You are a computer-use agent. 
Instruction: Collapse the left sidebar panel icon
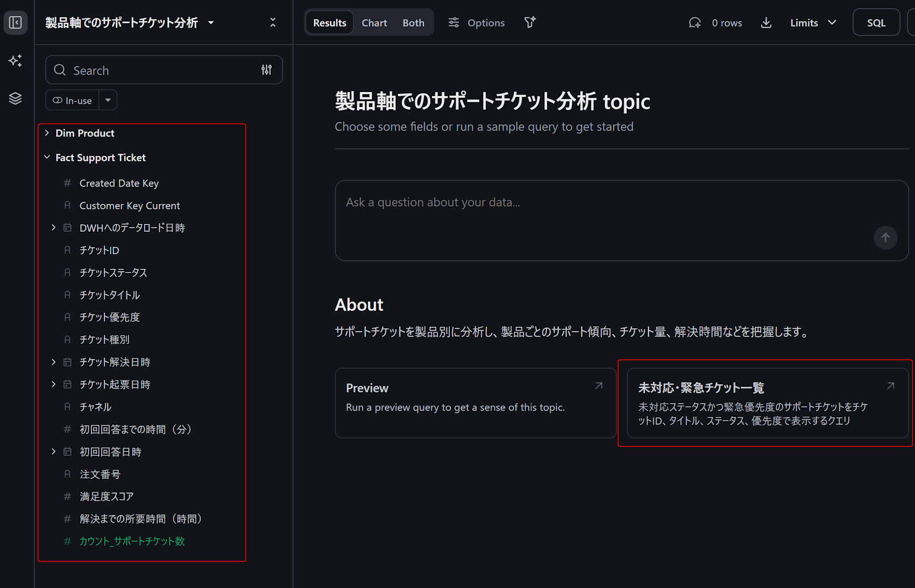[x=16, y=22]
